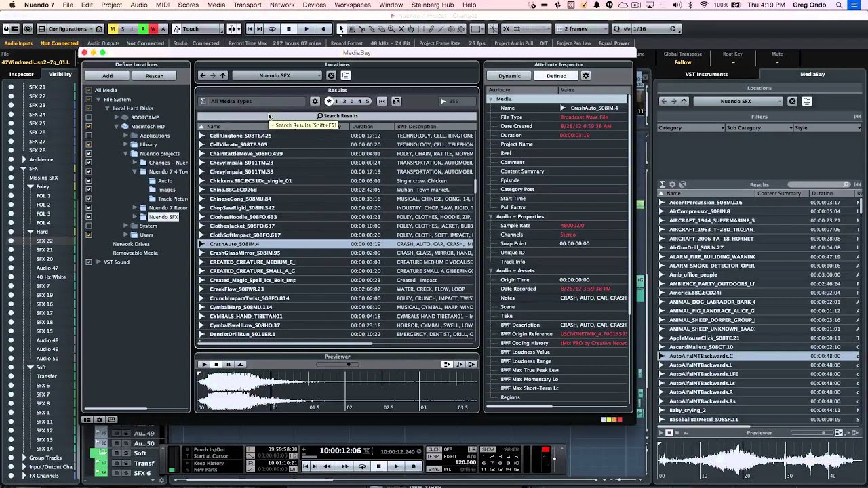Screen dimensions: 868x488
Task: Switch to the Inspector tab
Action: pos(21,74)
